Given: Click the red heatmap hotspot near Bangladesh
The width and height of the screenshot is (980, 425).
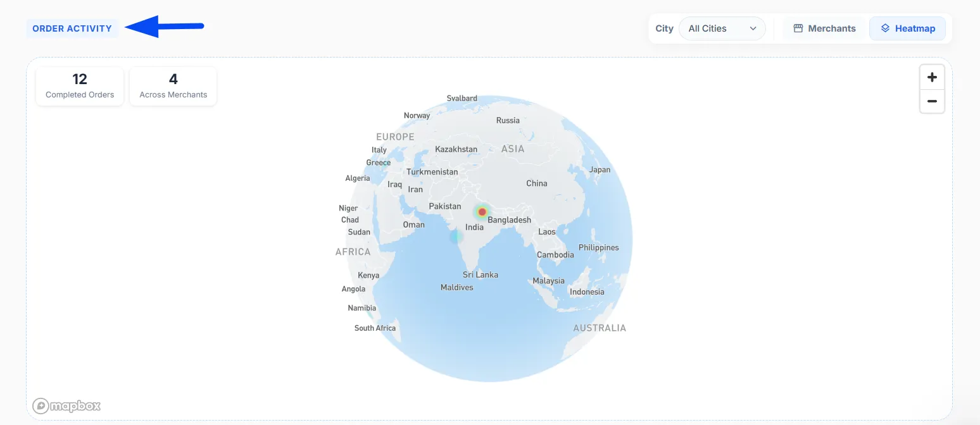Looking at the screenshot, I should [482, 212].
